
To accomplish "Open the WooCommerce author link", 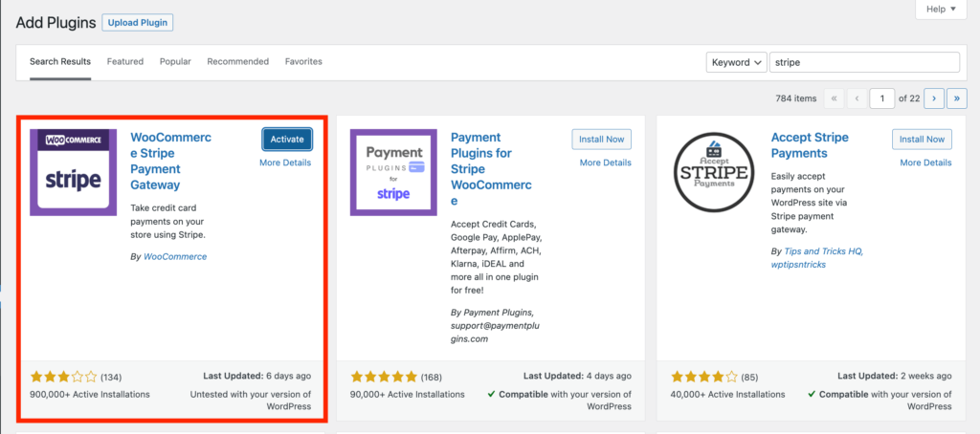I will 175,256.
